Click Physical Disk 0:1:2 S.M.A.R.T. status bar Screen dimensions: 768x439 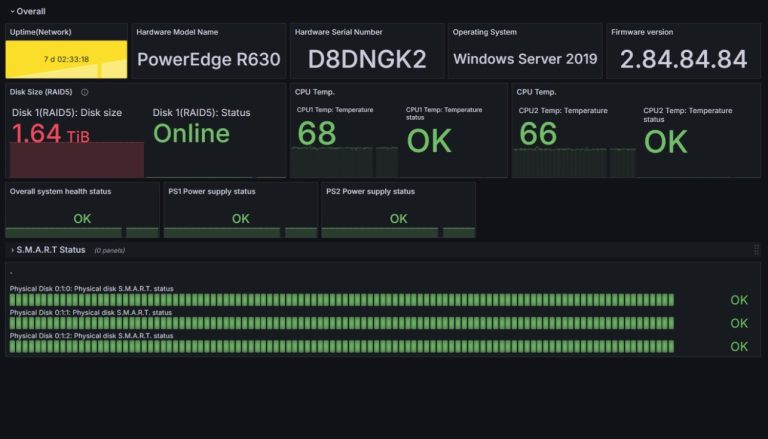(341, 347)
